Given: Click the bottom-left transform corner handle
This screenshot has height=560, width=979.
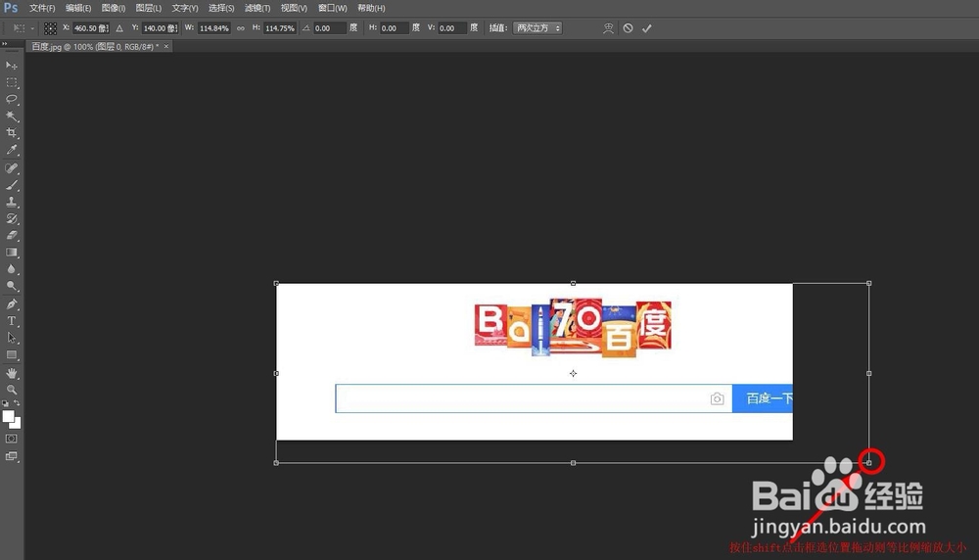Looking at the screenshot, I should pos(277,463).
